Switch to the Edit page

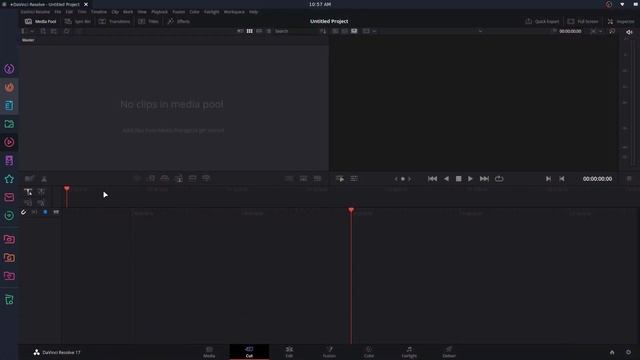click(x=289, y=352)
